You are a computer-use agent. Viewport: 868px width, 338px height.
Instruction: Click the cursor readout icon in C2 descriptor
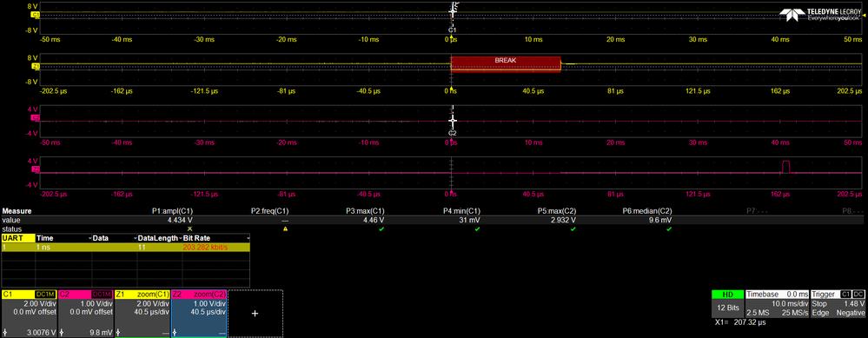[x=63, y=333]
